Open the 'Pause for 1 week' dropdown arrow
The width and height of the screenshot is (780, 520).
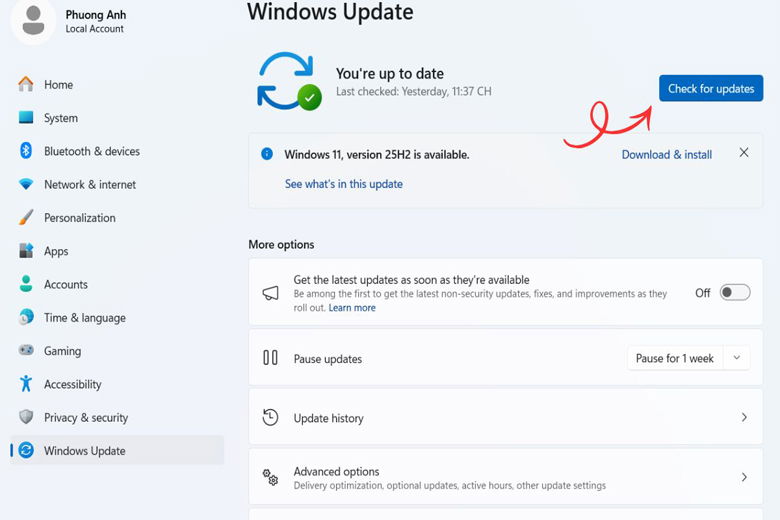(x=737, y=358)
